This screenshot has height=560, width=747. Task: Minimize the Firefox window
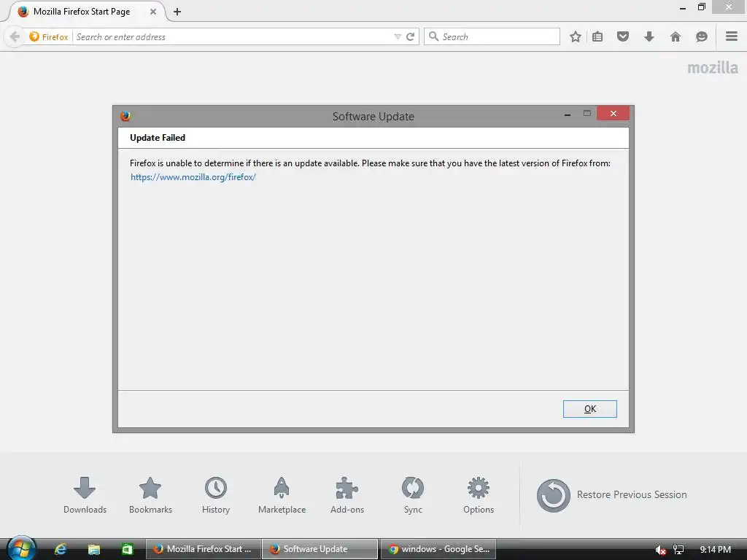click(x=682, y=8)
